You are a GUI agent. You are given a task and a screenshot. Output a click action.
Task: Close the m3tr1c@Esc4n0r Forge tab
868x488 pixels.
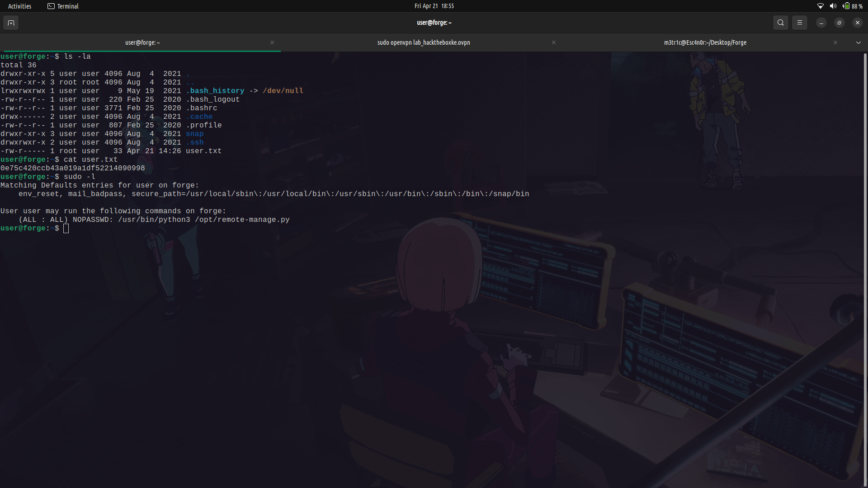click(835, 42)
